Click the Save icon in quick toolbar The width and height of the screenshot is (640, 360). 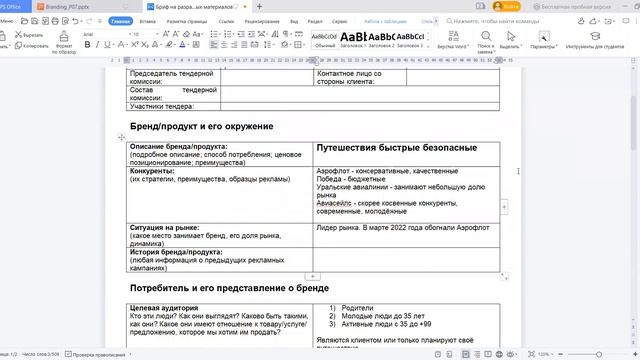tap(35, 21)
